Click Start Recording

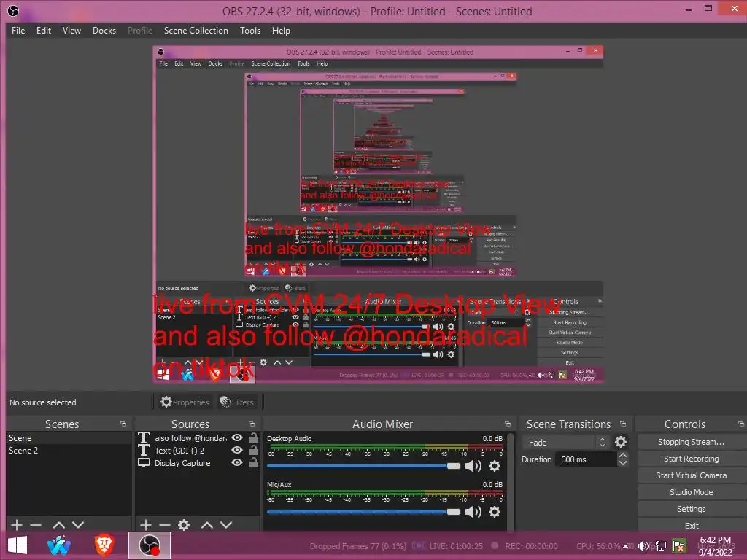click(x=692, y=459)
